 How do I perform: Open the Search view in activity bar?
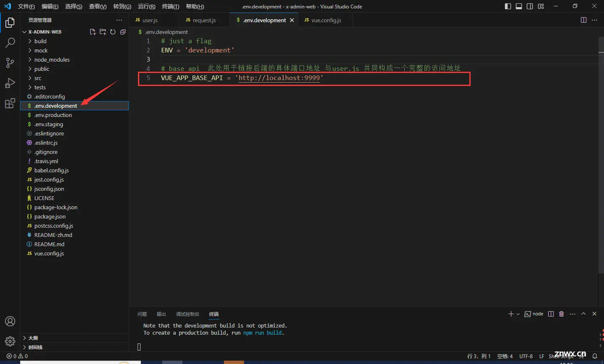coord(10,43)
